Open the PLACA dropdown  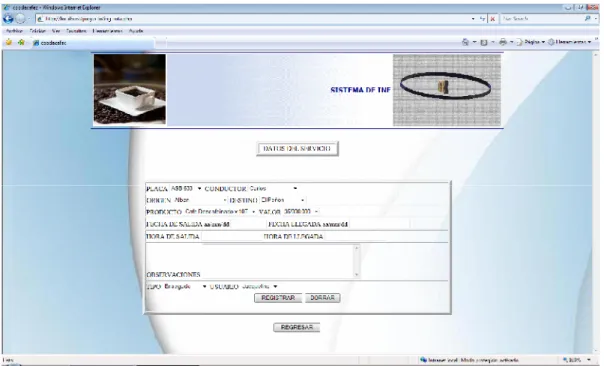[186, 188]
